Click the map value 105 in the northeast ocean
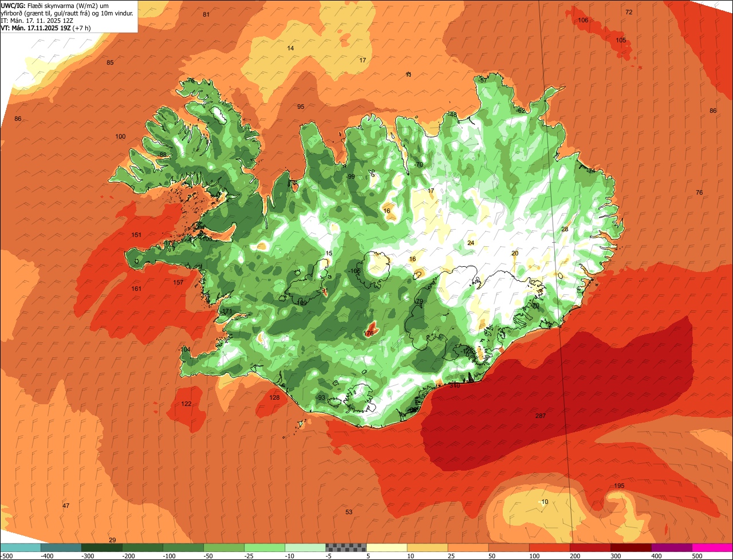 tap(621, 40)
